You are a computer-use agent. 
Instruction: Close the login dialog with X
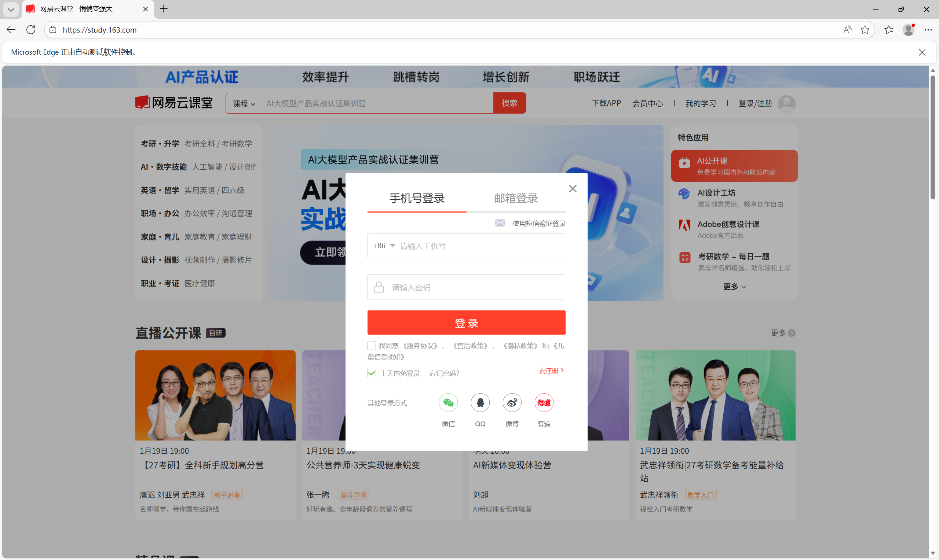click(572, 188)
